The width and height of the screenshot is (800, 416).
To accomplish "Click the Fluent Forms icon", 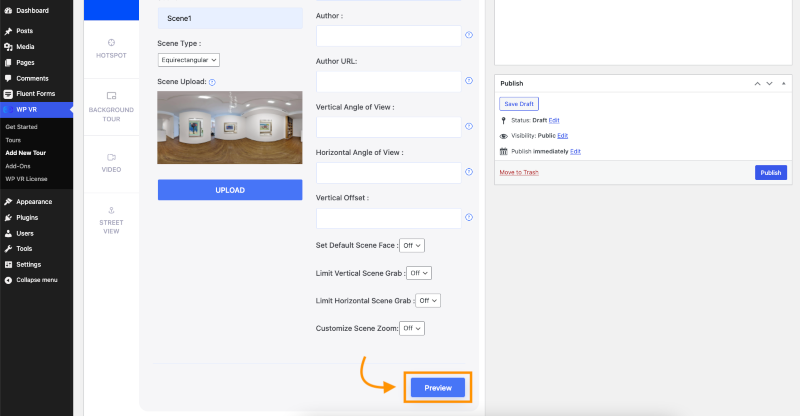I will [x=8, y=94].
